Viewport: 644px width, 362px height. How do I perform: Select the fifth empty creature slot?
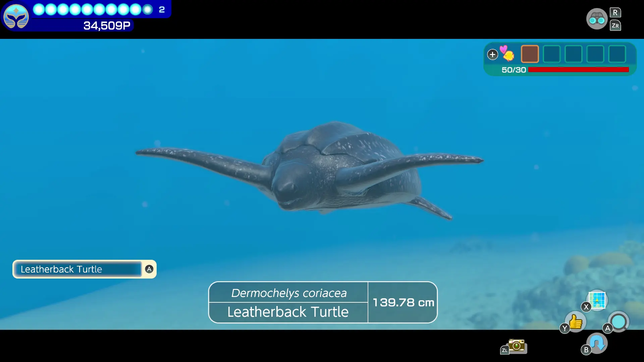(x=617, y=54)
